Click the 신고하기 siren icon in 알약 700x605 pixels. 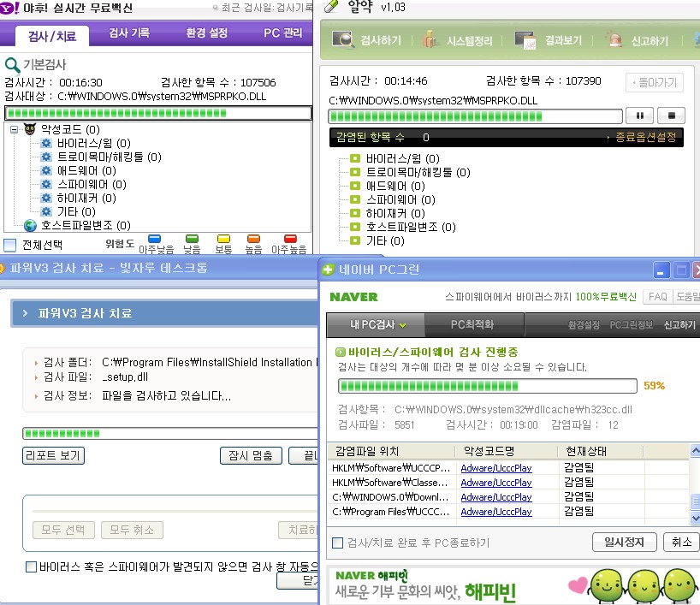[x=614, y=39]
